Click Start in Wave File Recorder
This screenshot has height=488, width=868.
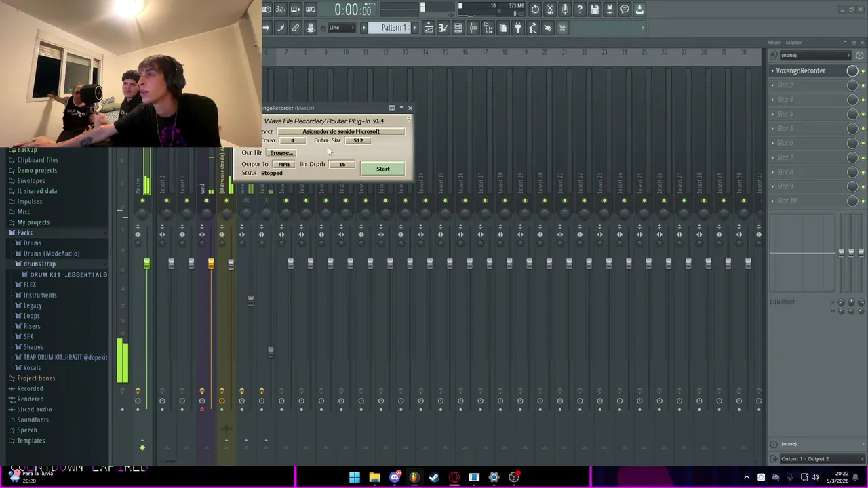click(383, 169)
